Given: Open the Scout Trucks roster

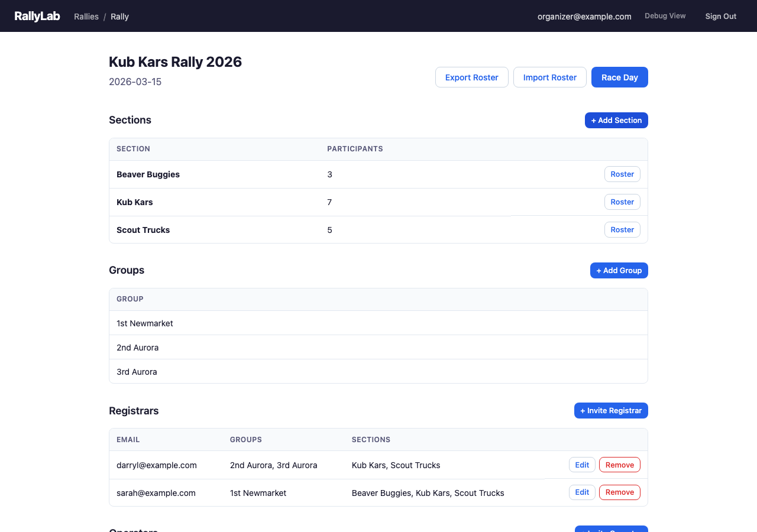Looking at the screenshot, I should pyautogui.click(x=622, y=230).
